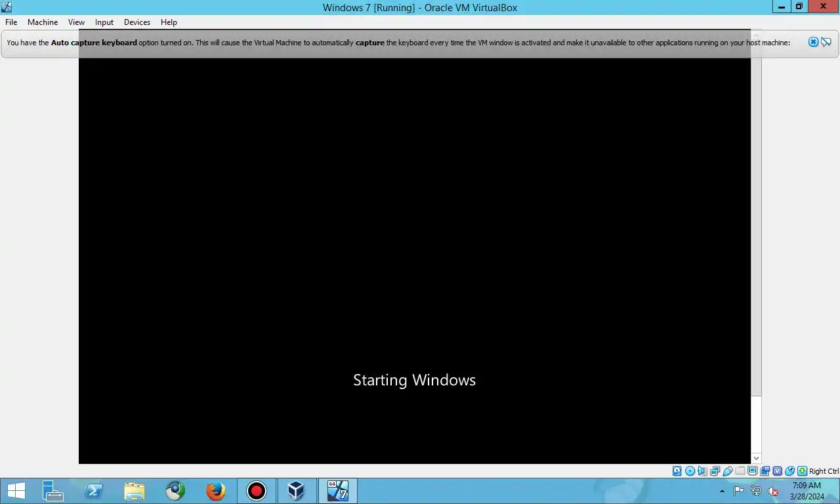This screenshot has width=840, height=504.
Task: Open Server Manager from the taskbar
Action: click(52, 491)
